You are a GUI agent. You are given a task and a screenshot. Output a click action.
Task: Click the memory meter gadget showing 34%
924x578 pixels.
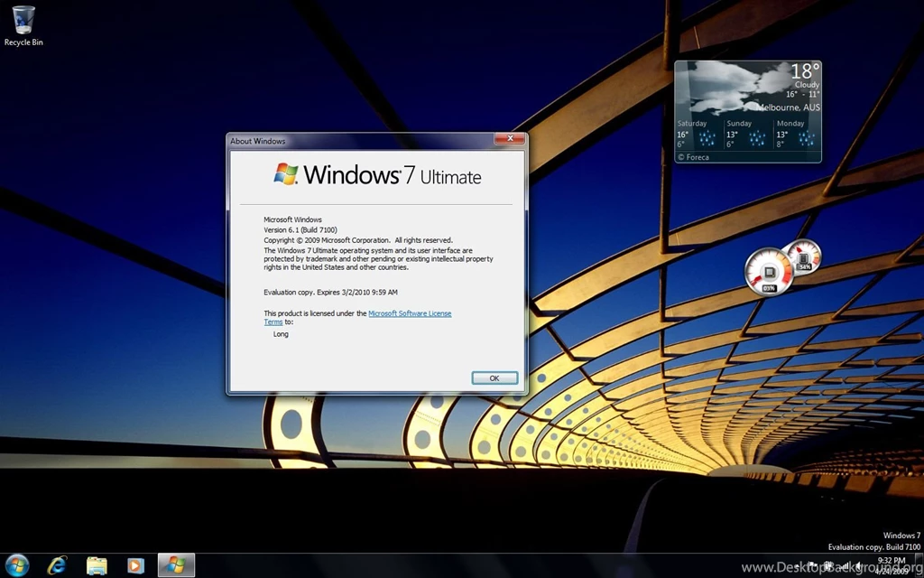click(x=806, y=259)
